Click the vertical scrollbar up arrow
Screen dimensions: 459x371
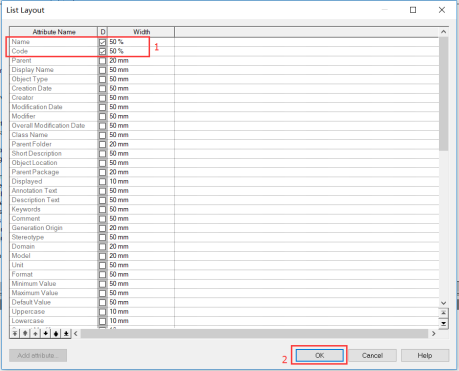point(443,32)
